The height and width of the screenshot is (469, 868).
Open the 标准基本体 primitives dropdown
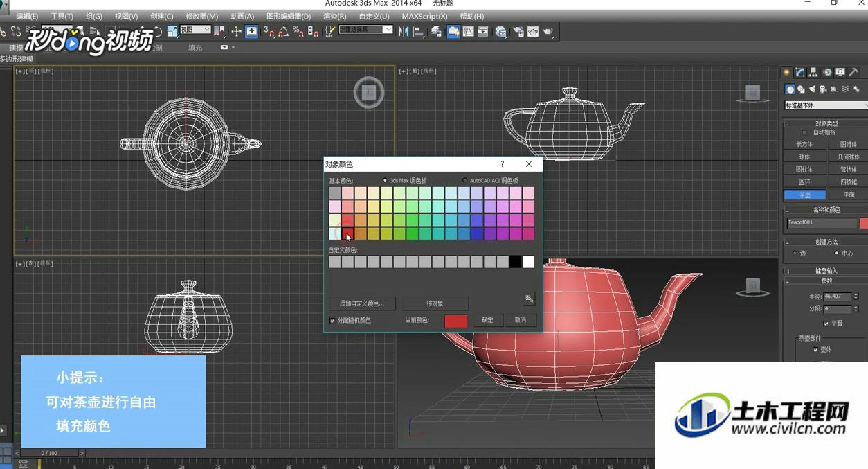(826, 105)
